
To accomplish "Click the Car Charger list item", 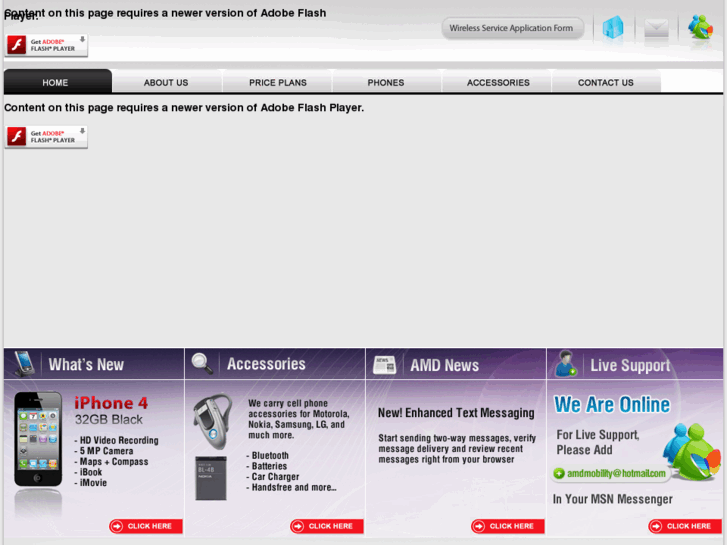I will click(x=273, y=477).
